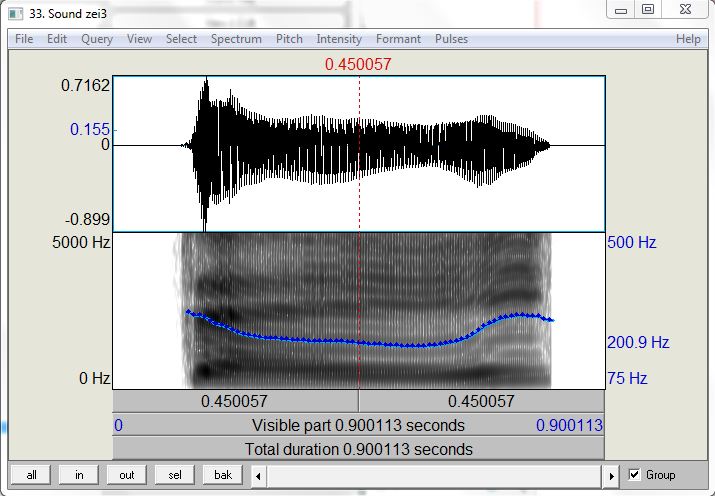
Task: Toggle the Group checkbox
Action: coord(634,475)
